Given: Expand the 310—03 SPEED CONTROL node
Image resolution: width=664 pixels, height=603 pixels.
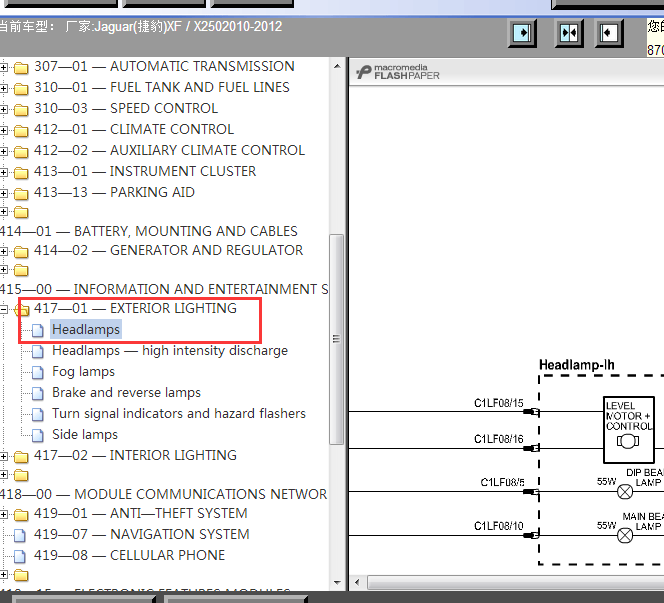Looking at the screenshot, I should point(3,109).
